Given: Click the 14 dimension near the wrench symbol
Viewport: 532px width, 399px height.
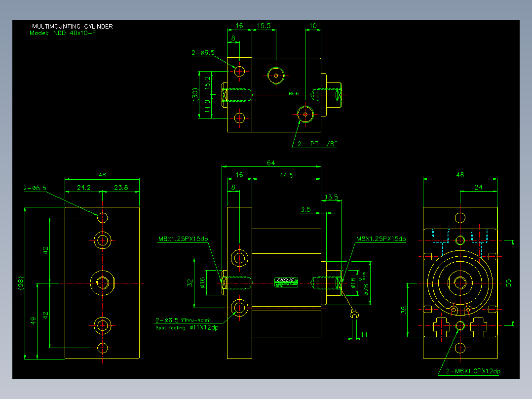Looking at the screenshot, I should (x=364, y=334).
